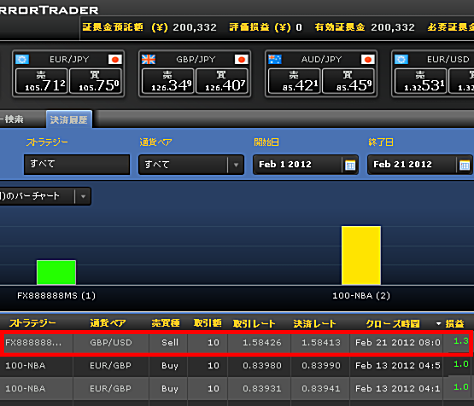474x406 pixels.
Task: Click the 有効証拠金 200,332 text
Action: pos(365,27)
